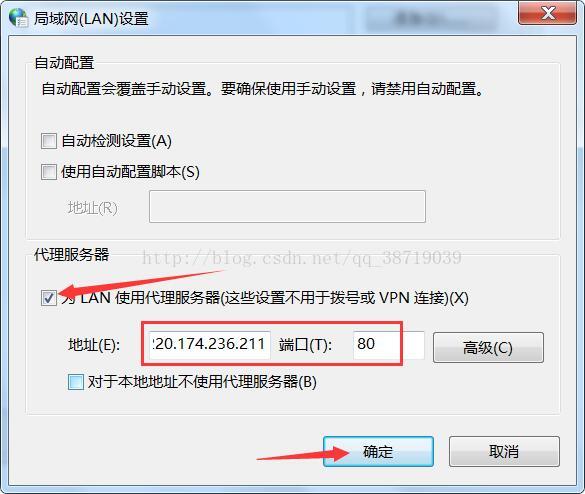The width and height of the screenshot is (585, 494).
Task: Click the 端口(T) field containing 80
Action: pos(389,344)
